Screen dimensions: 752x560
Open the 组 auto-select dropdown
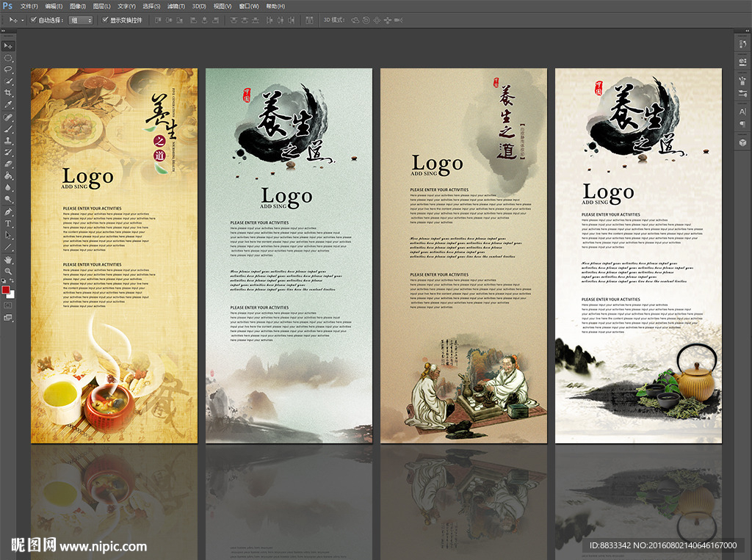[81, 20]
